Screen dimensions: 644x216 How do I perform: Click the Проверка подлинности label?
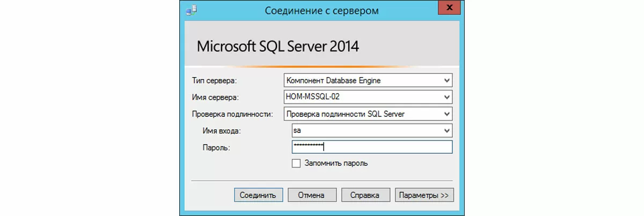(232, 114)
